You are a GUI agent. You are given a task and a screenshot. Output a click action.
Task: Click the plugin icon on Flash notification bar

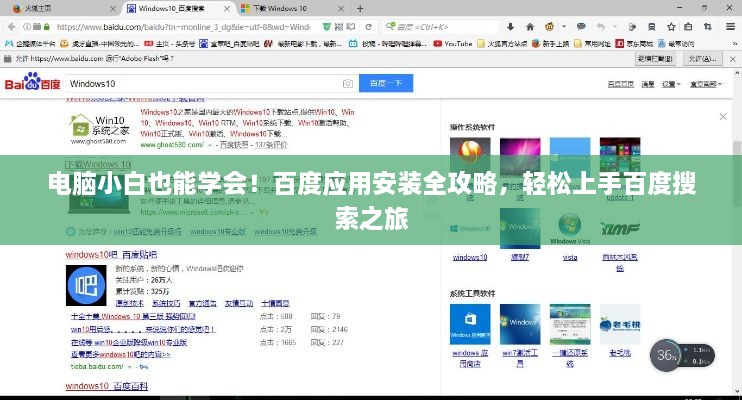(x=8, y=59)
